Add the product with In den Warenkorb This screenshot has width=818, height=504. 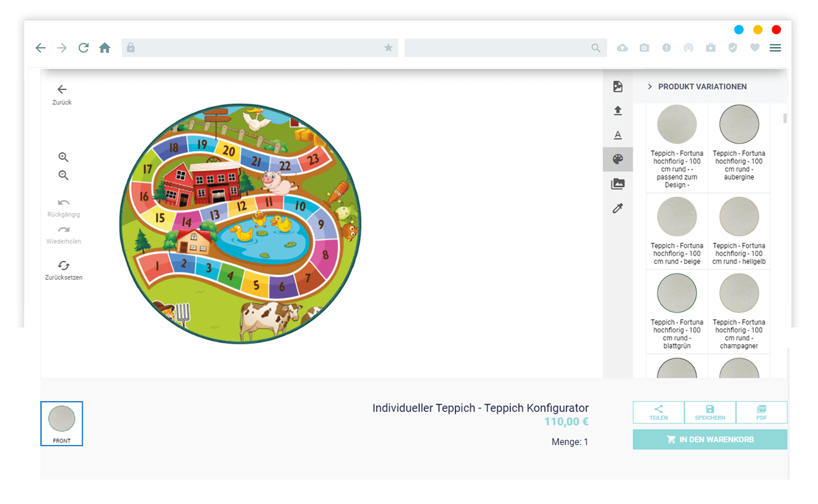click(x=710, y=439)
